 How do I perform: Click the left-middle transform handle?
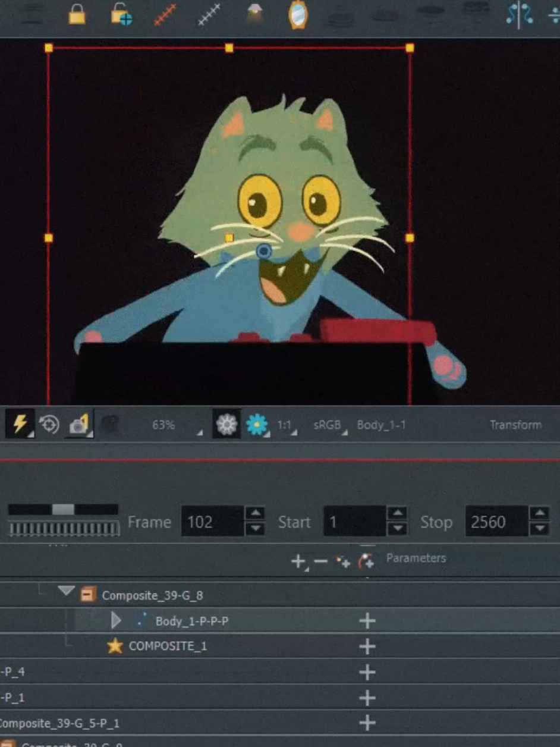[49, 238]
